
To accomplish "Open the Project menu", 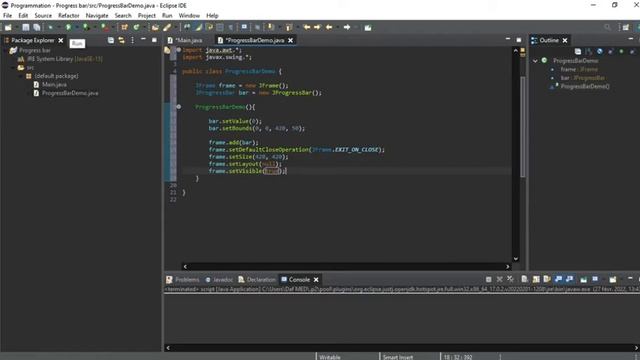I will click(147, 16).
